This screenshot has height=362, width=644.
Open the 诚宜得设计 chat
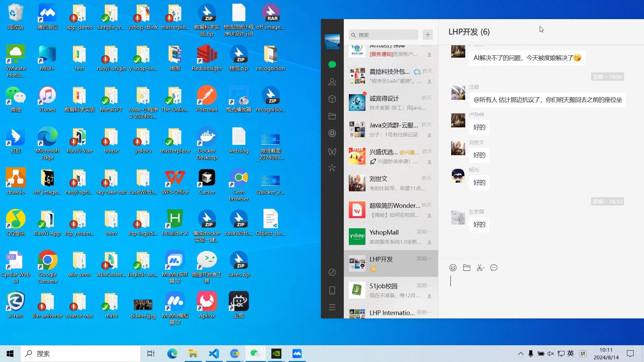pyautogui.click(x=391, y=103)
